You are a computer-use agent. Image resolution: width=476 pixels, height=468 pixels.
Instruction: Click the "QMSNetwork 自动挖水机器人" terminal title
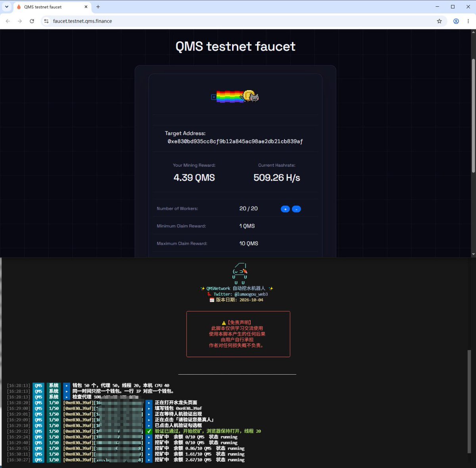click(x=236, y=288)
